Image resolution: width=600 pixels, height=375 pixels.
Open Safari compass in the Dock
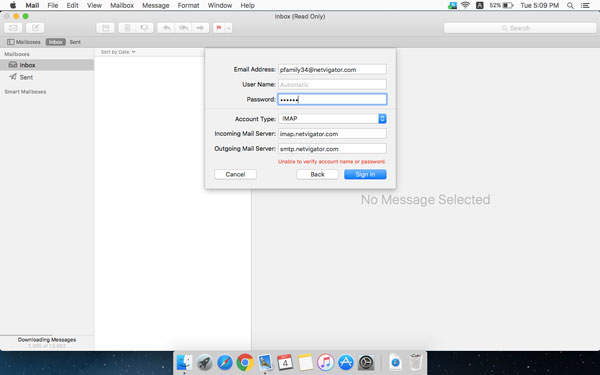pyautogui.click(x=225, y=362)
